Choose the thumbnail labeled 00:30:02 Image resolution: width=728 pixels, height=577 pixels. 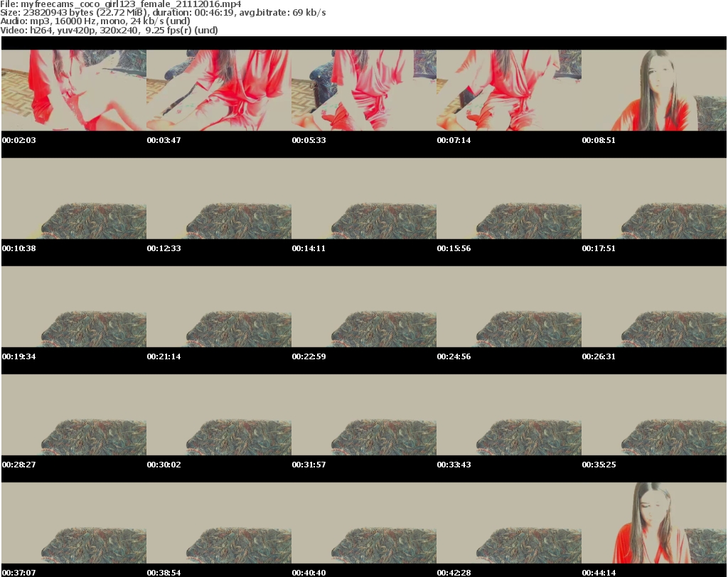tap(219, 414)
